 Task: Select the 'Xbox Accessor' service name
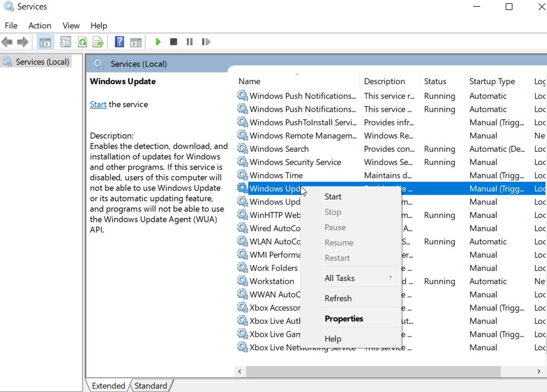[x=275, y=308]
